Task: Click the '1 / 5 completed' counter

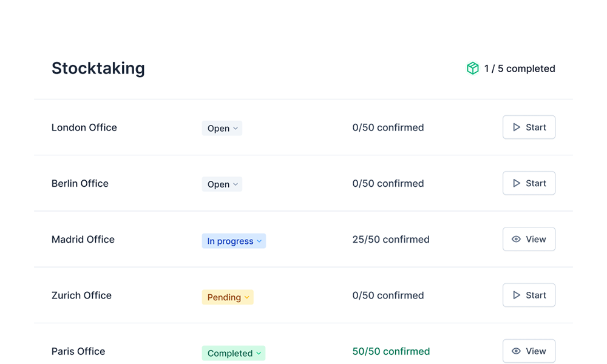Action: pyautogui.click(x=519, y=68)
